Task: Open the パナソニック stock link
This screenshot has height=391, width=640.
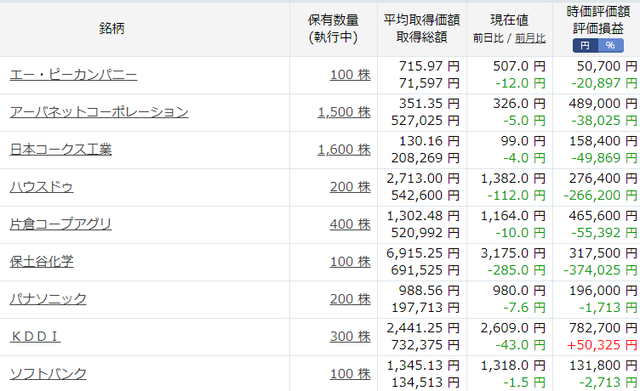Action: point(48,299)
